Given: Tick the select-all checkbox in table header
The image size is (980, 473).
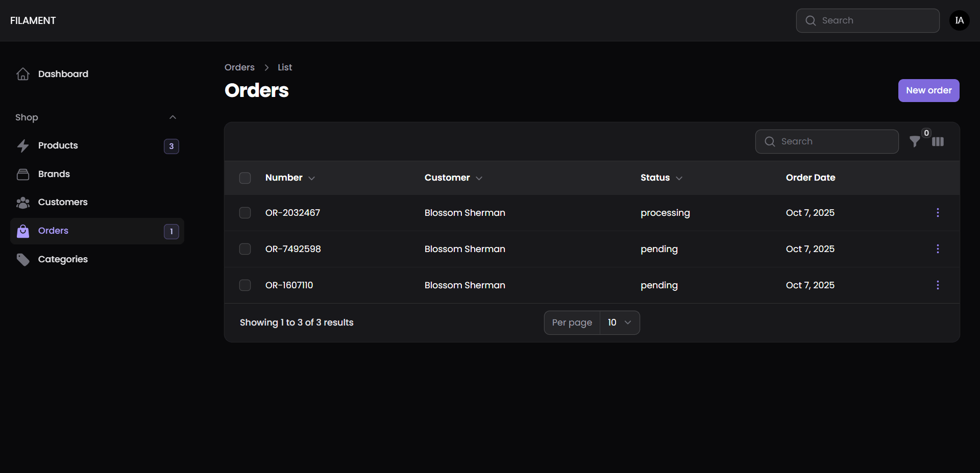Looking at the screenshot, I should 245,178.
